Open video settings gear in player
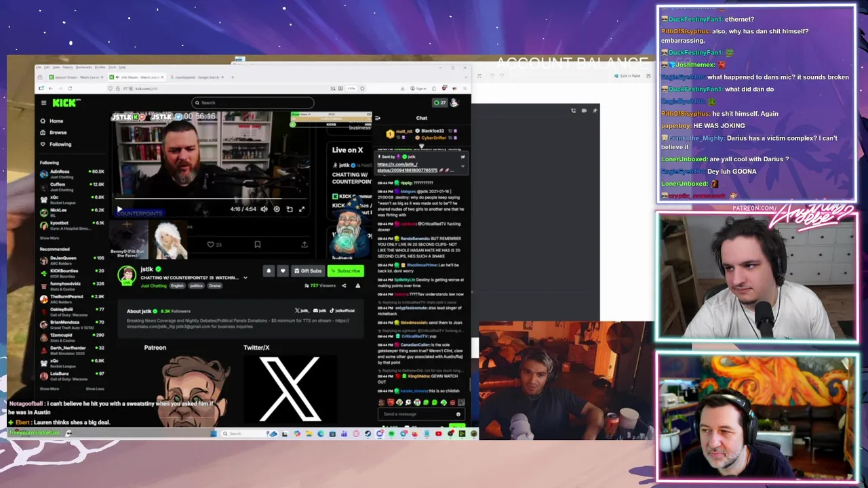 (277, 209)
